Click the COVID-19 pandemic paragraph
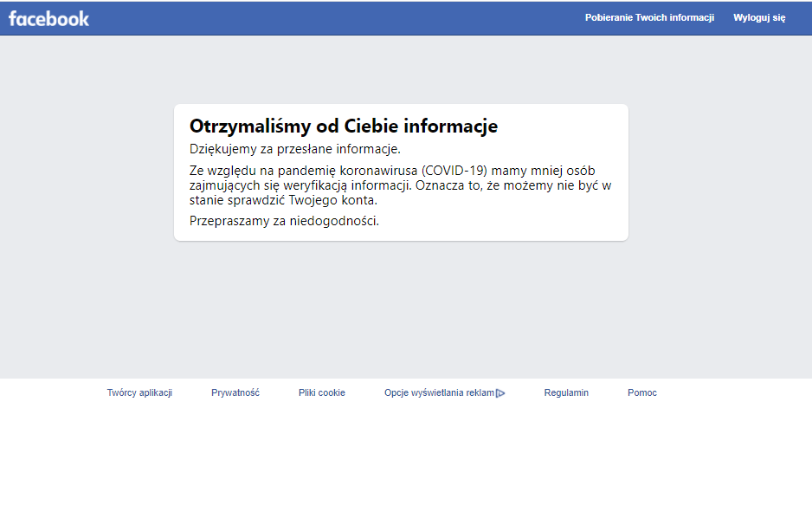 click(x=400, y=185)
